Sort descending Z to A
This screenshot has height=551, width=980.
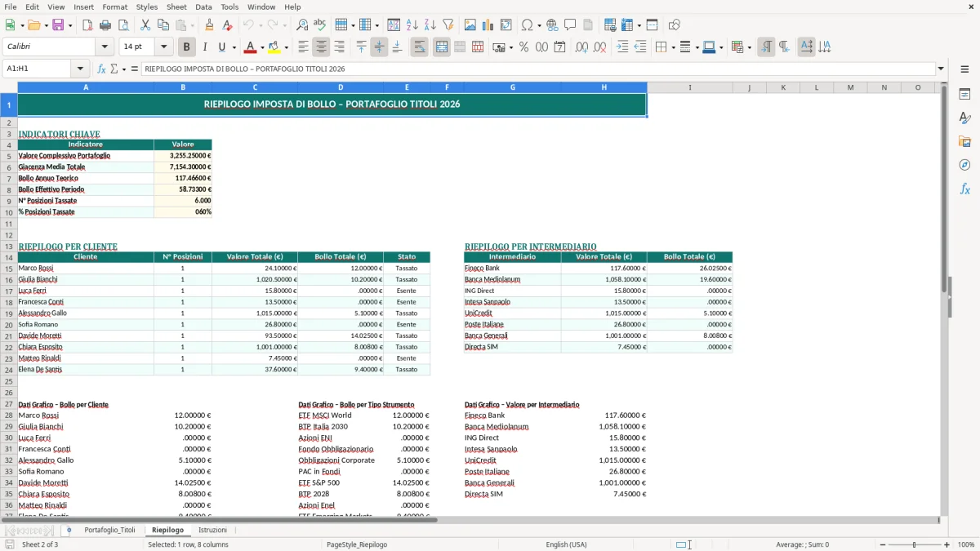coord(430,25)
